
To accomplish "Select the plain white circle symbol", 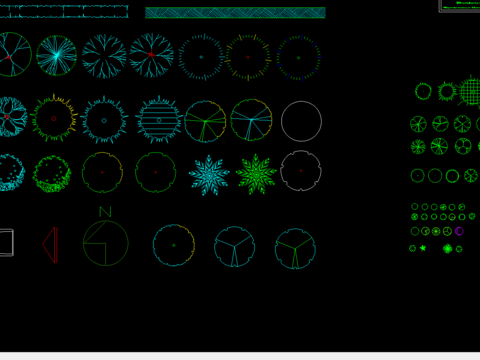I will (x=301, y=121).
